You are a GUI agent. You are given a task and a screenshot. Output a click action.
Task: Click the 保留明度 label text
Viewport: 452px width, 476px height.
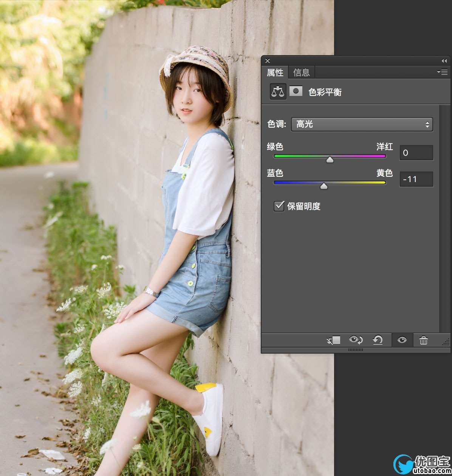point(304,206)
